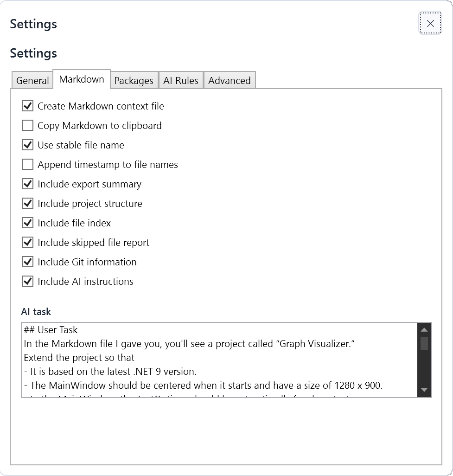Click the AI task scrollbar thumb
Viewport: 453px width, 476px height.
pyautogui.click(x=424, y=343)
